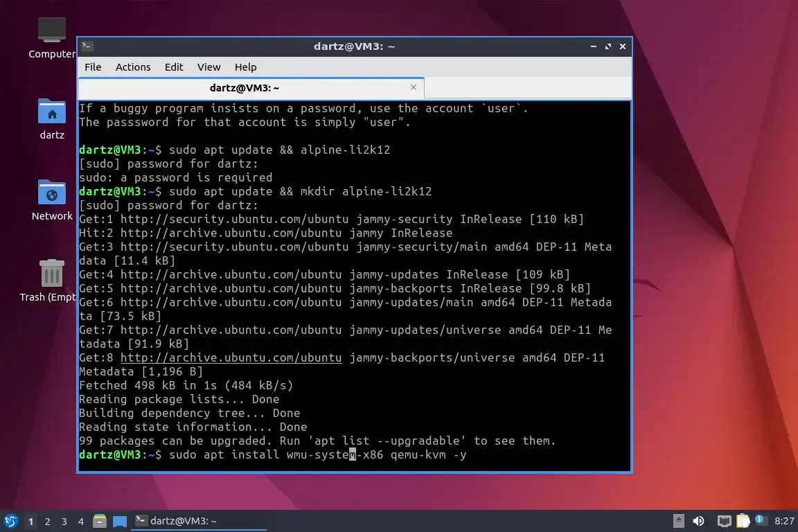Close the terminal window
Viewport: 798px width, 532px height.
coord(623,46)
